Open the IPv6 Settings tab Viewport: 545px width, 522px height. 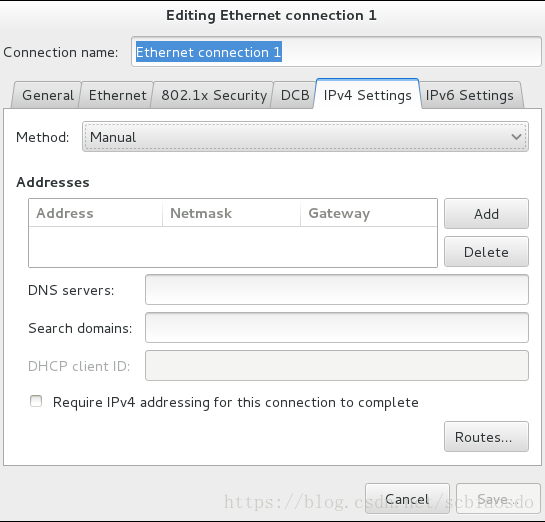click(x=470, y=95)
